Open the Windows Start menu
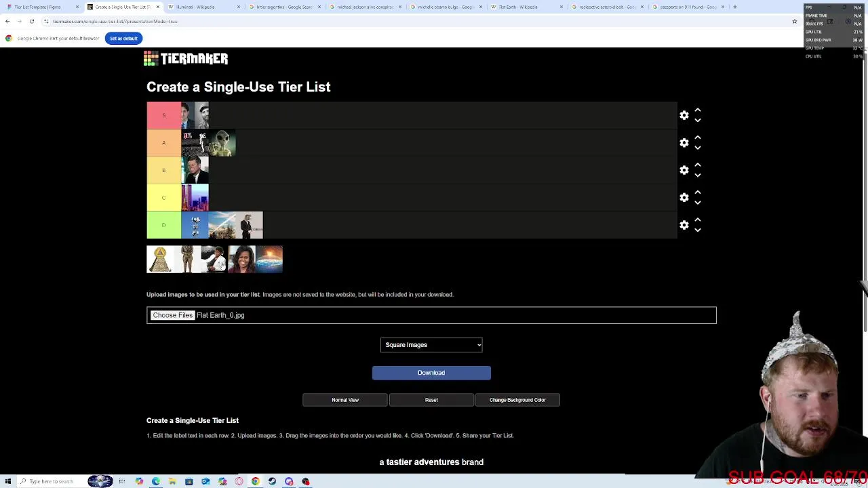Viewport: 868px width, 488px height. coord(8,481)
